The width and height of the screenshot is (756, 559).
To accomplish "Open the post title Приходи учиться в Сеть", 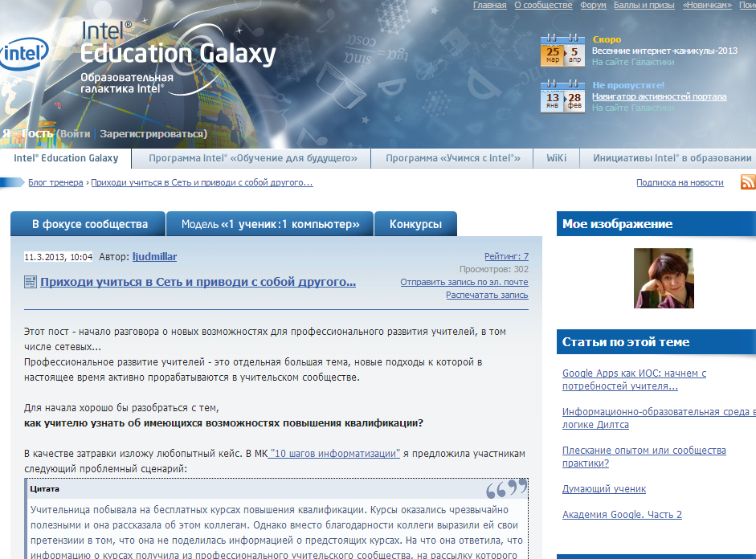I will 198,282.
